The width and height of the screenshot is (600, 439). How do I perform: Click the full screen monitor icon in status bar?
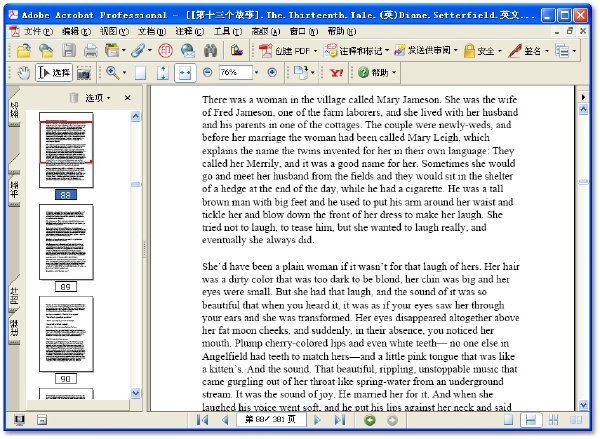[19, 420]
